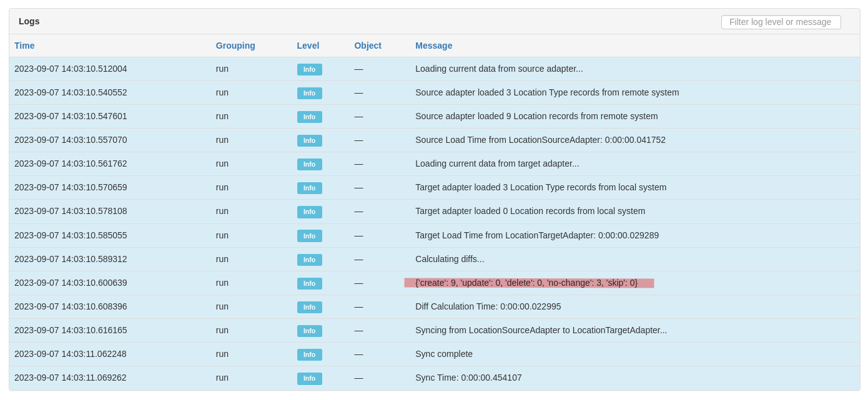Click the Grouping column header
The height and width of the screenshot is (400, 868).
(x=235, y=46)
